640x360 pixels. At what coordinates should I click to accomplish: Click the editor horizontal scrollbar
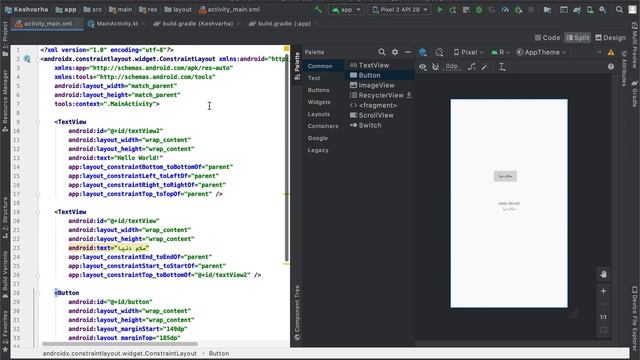click(x=120, y=344)
